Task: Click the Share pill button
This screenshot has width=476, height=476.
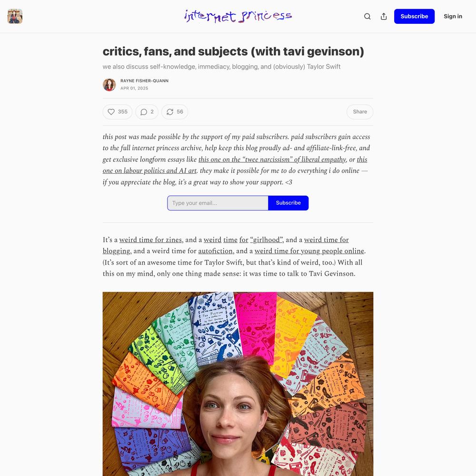Action: (x=360, y=112)
